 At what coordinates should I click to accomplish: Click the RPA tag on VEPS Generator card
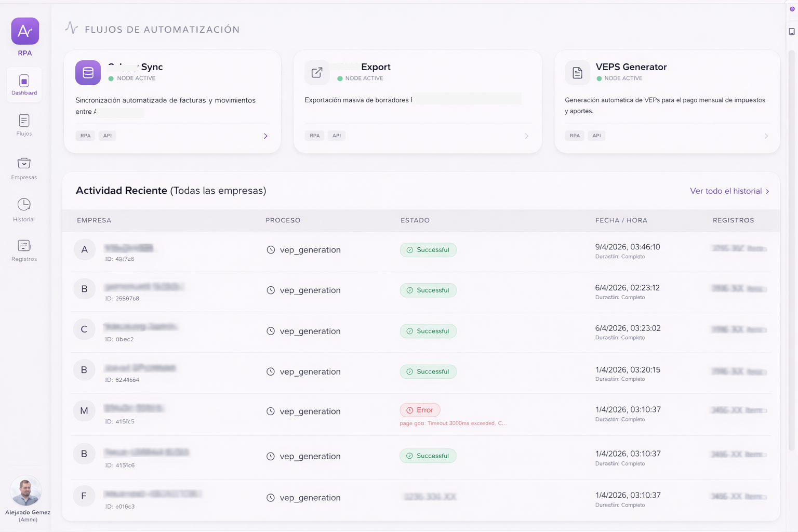575,136
